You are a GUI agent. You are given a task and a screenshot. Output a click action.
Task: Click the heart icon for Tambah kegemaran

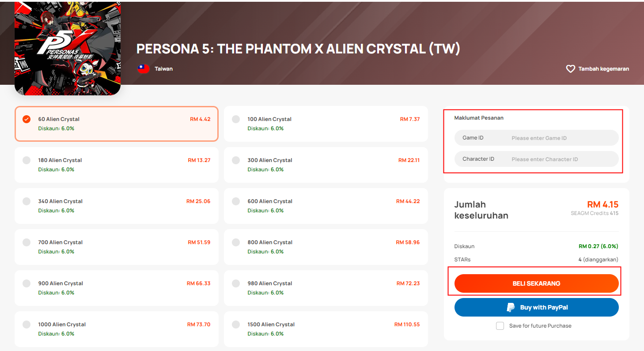570,69
